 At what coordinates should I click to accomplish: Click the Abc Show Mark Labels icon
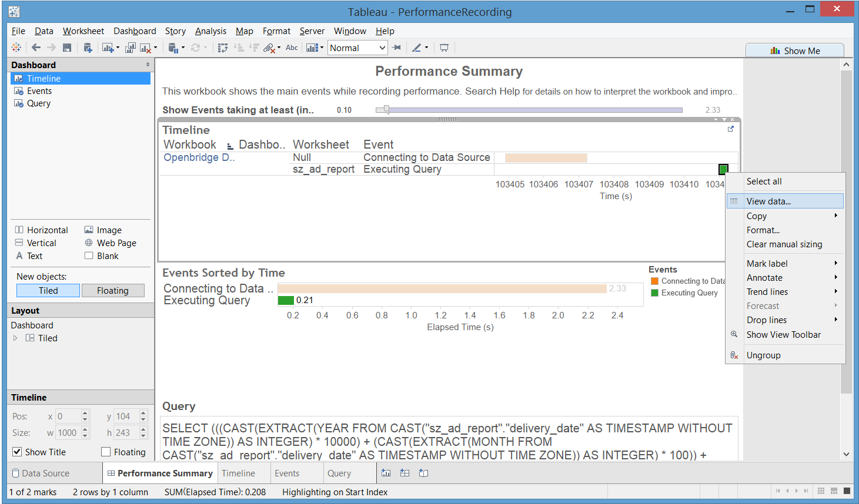pos(292,48)
